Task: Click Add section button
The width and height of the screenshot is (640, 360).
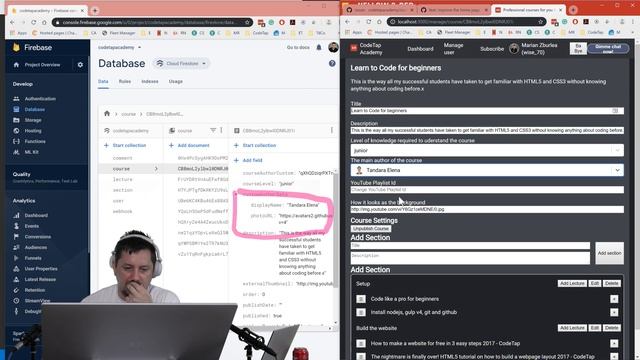Action: click(609, 253)
